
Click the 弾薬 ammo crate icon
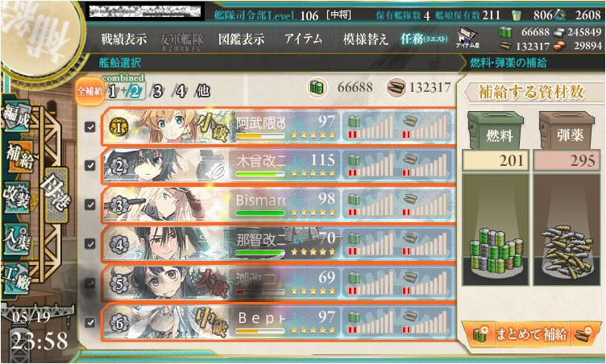point(568,130)
